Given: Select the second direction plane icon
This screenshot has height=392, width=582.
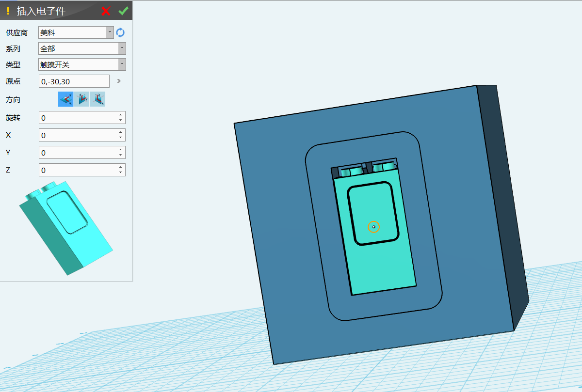Looking at the screenshot, I should [82, 99].
